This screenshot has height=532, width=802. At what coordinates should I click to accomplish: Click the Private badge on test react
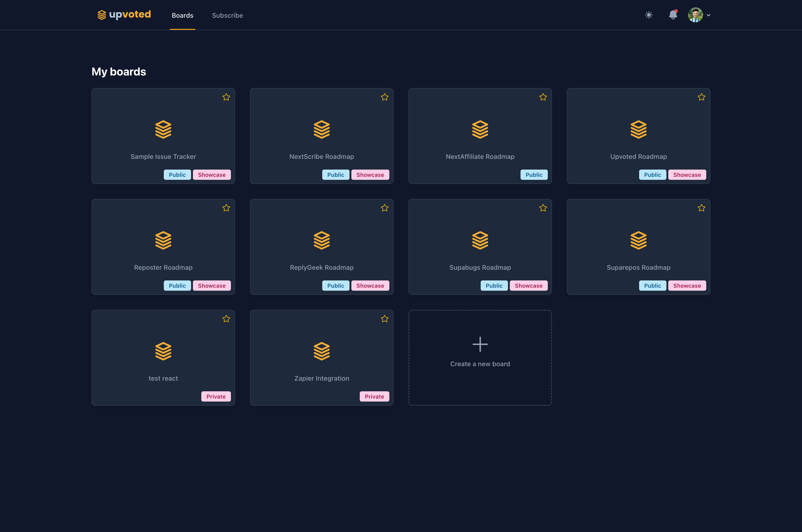click(216, 396)
